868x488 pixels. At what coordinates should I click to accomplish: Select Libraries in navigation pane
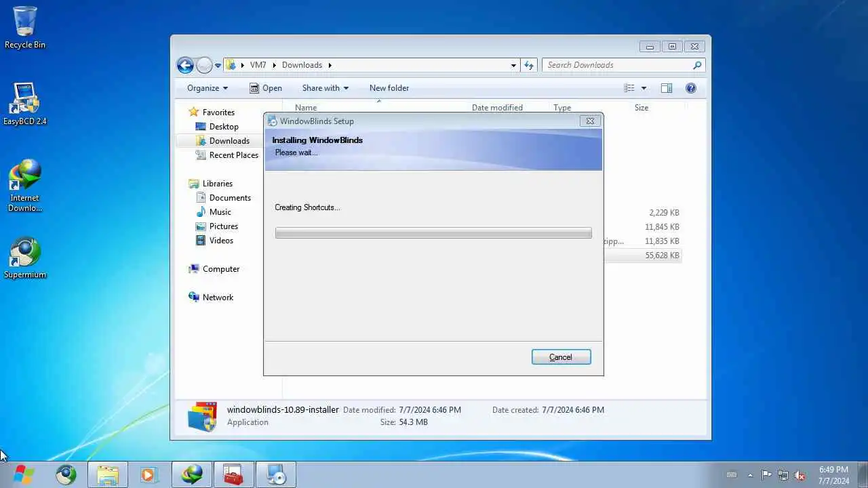[218, 184]
